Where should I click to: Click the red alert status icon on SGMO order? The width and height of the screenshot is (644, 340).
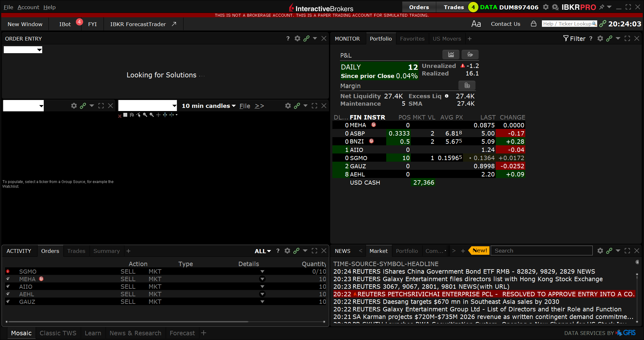tap(8, 271)
